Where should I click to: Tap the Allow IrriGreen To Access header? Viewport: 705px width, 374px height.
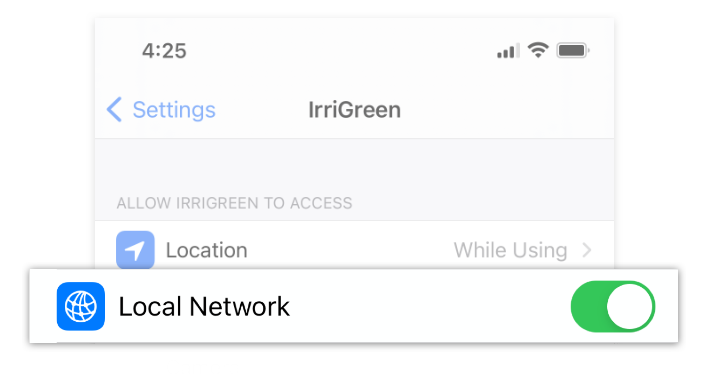pyautogui.click(x=234, y=203)
